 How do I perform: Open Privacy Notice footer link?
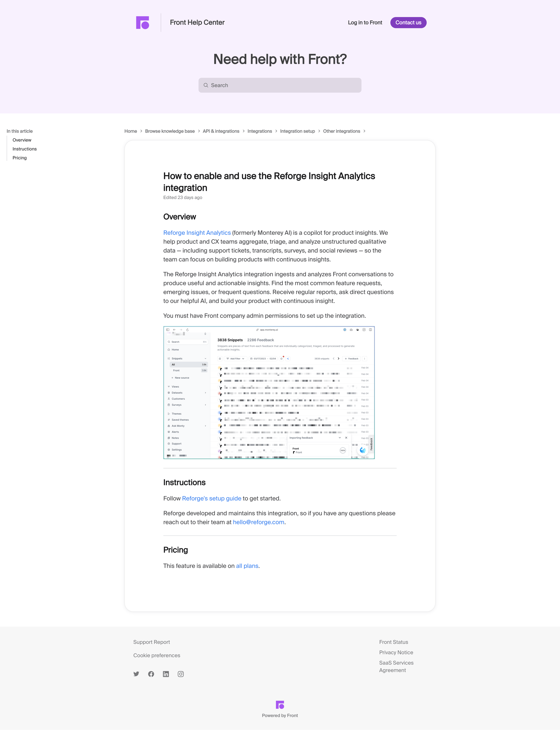396,652
